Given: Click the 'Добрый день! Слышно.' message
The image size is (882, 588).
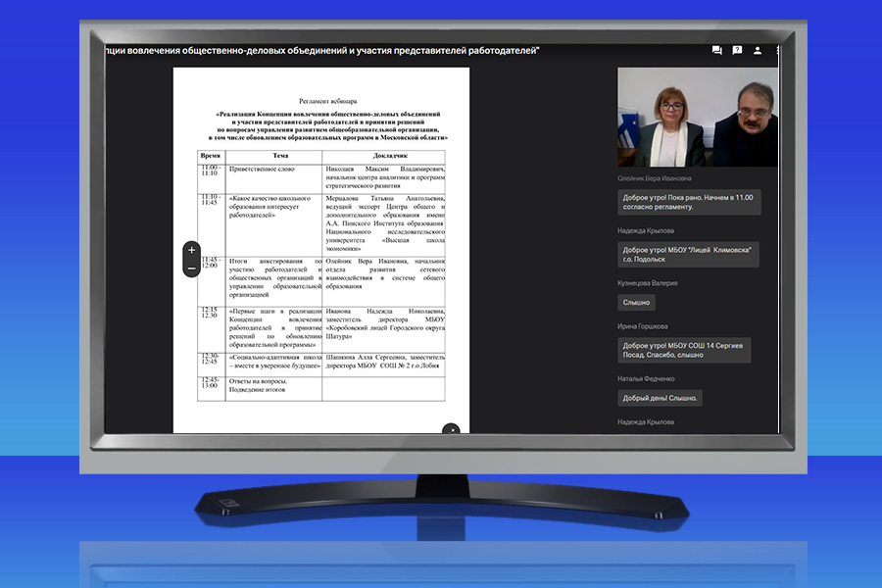Looking at the screenshot, I should (x=660, y=398).
